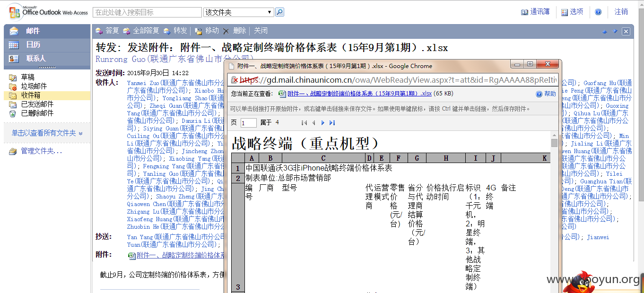Click the xlsx attachment link in email

point(180,255)
